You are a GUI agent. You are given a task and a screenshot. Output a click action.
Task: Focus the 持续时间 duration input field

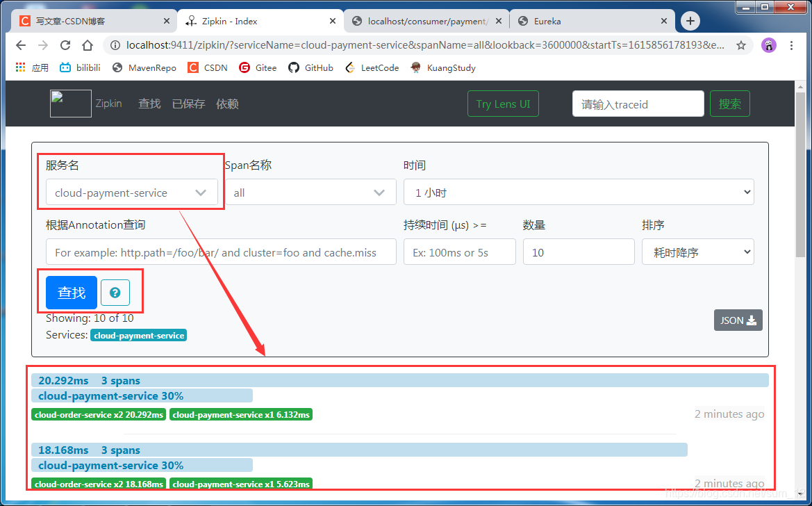click(x=459, y=252)
